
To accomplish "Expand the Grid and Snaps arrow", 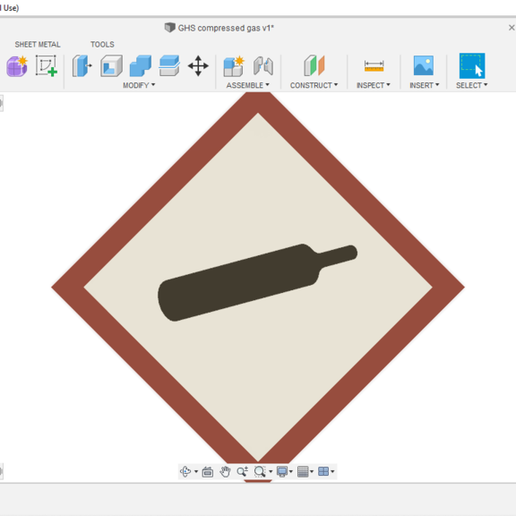I will coord(312,471).
